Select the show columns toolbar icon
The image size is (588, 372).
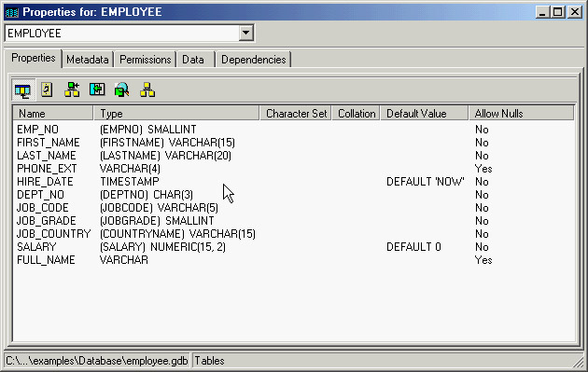coord(23,90)
